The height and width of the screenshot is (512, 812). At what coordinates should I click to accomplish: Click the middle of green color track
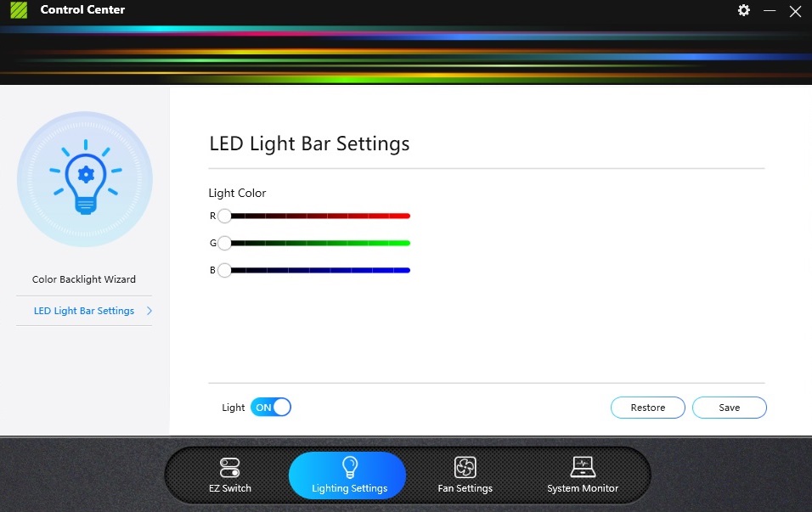(318, 243)
